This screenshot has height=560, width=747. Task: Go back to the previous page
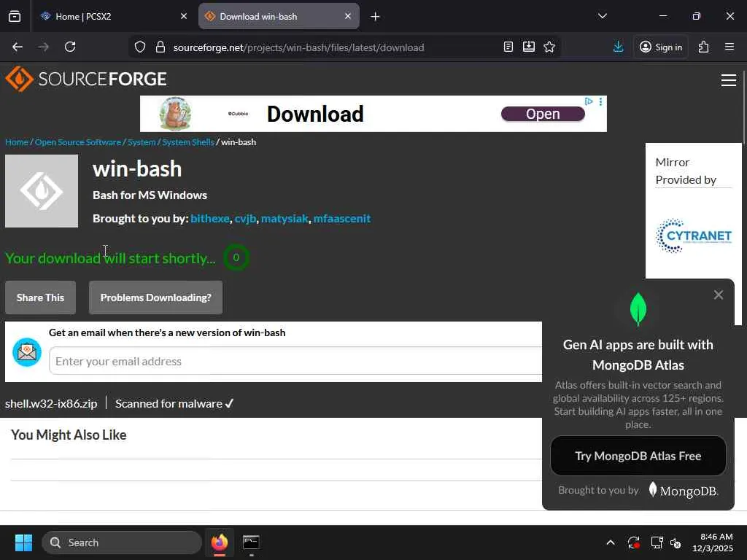tap(18, 47)
